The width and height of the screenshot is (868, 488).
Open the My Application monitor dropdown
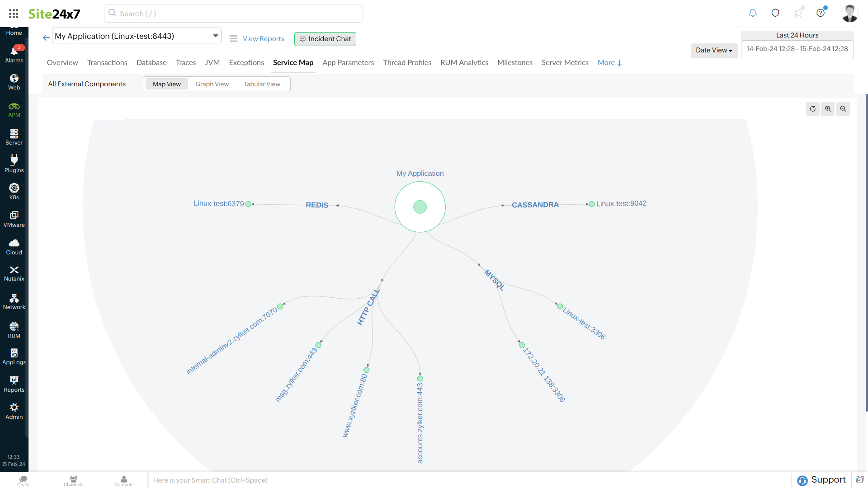coord(216,35)
